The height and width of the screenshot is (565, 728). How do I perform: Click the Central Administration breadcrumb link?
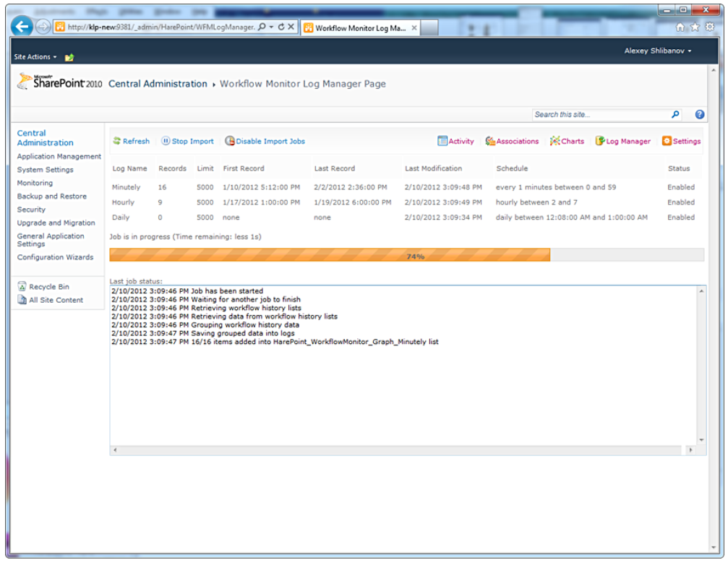click(x=158, y=84)
